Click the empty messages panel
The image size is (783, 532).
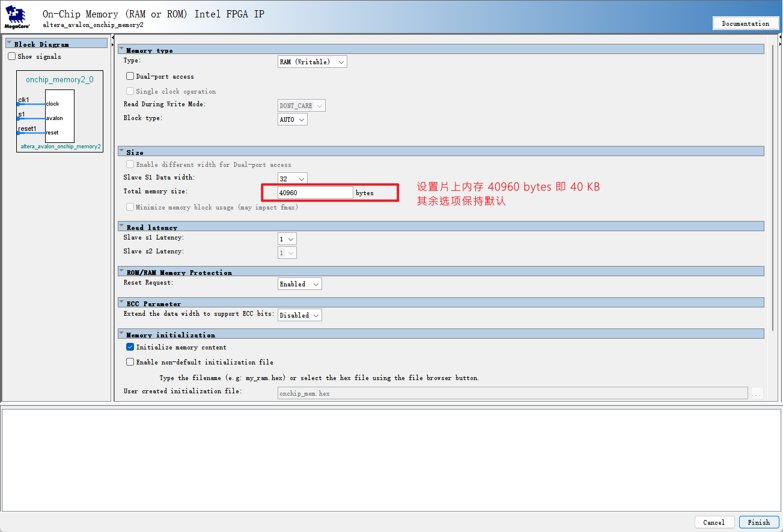pyautogui.click(x=391, y=460)
